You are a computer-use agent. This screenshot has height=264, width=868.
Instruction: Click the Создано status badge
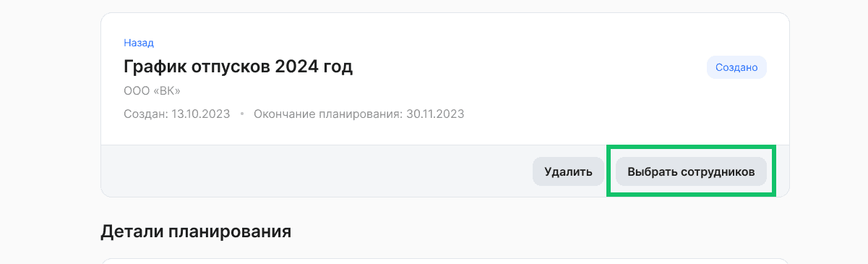pos(736,67)
